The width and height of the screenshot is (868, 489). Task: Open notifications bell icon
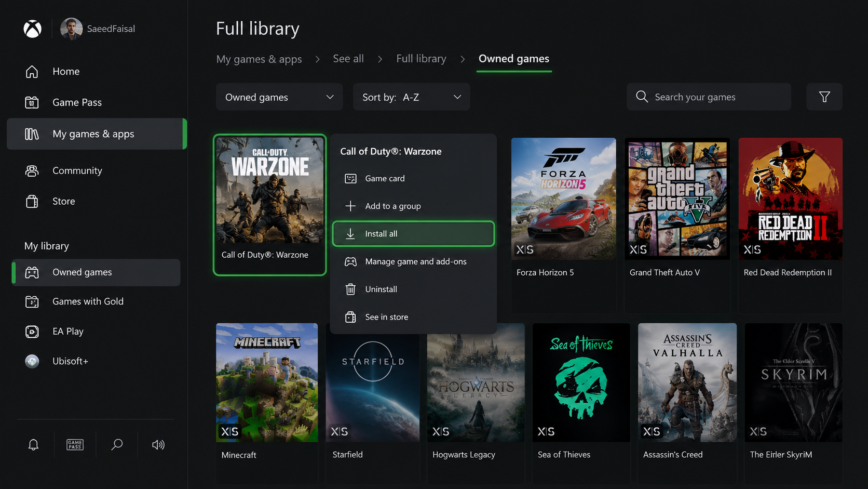(x=33, y=444)
